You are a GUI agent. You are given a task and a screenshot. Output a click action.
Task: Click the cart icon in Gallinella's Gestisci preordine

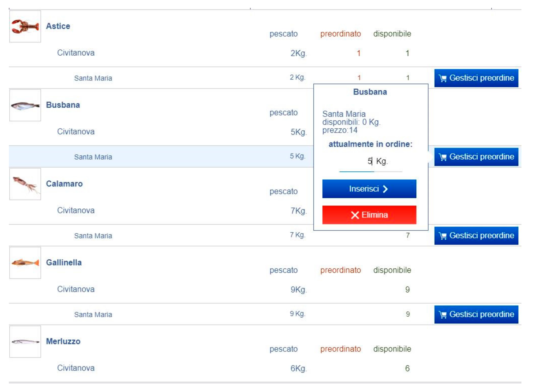click(x=443, y=315)
